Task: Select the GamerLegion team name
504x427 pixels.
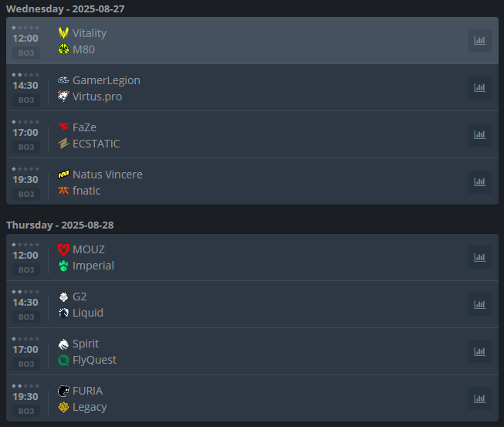Action: click(107, 80)
